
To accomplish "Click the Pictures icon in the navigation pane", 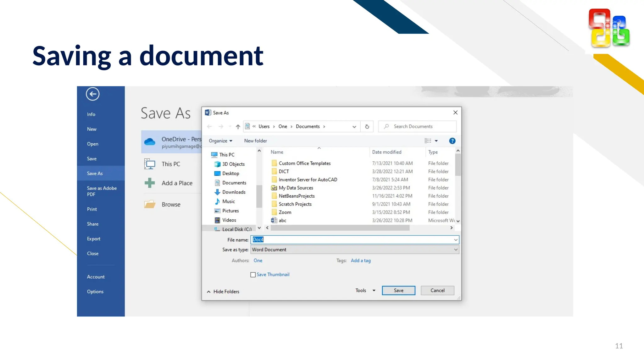I will pyautogui.click(x=217, y=211).
